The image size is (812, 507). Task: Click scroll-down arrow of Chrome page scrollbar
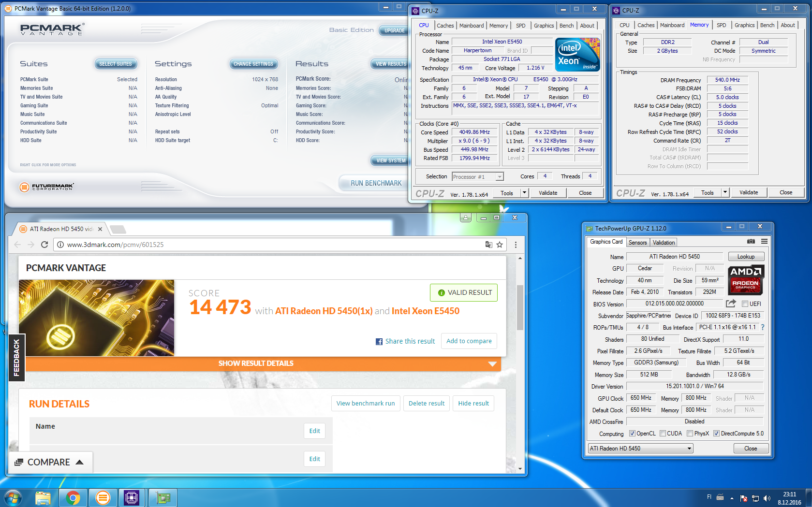[520, 468]
